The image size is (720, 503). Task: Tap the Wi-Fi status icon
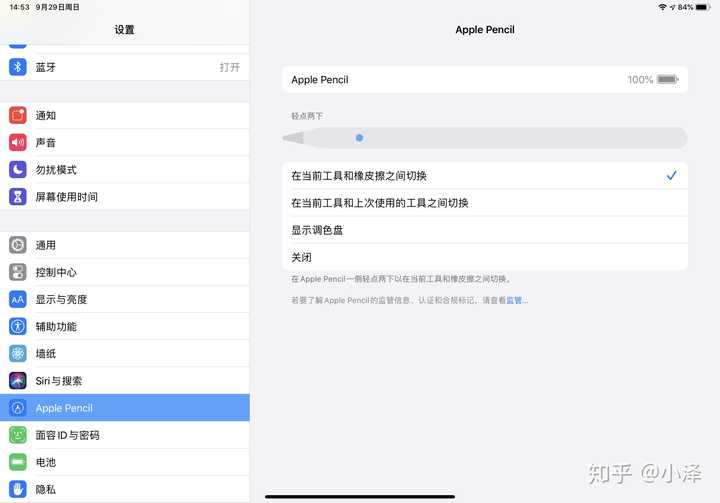coord(662,7)
